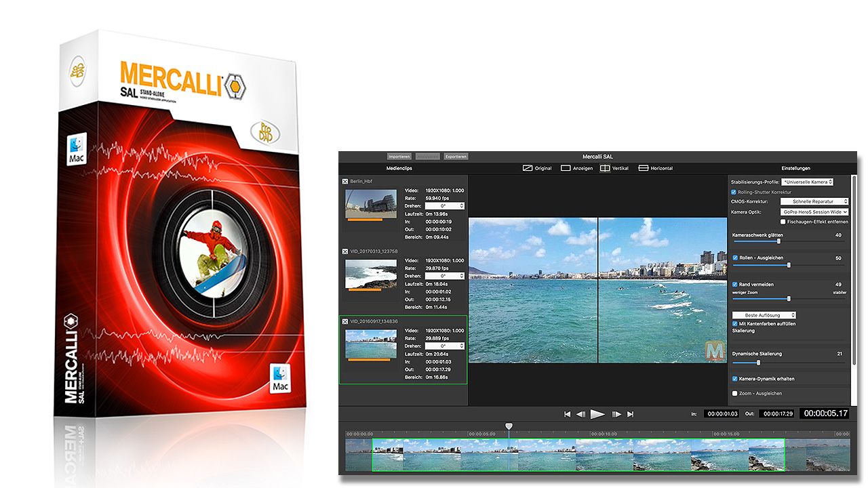Click the Exportieren button

tap(456, 157)
